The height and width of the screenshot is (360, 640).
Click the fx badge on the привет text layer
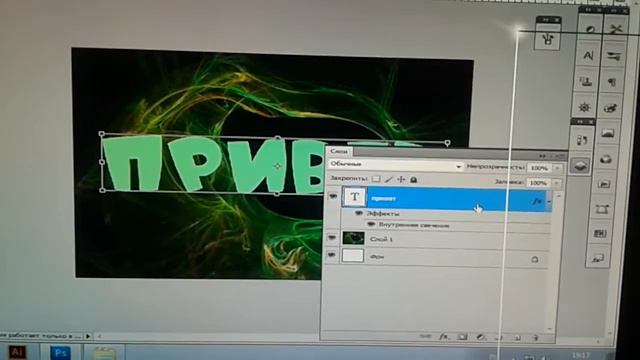537,201
